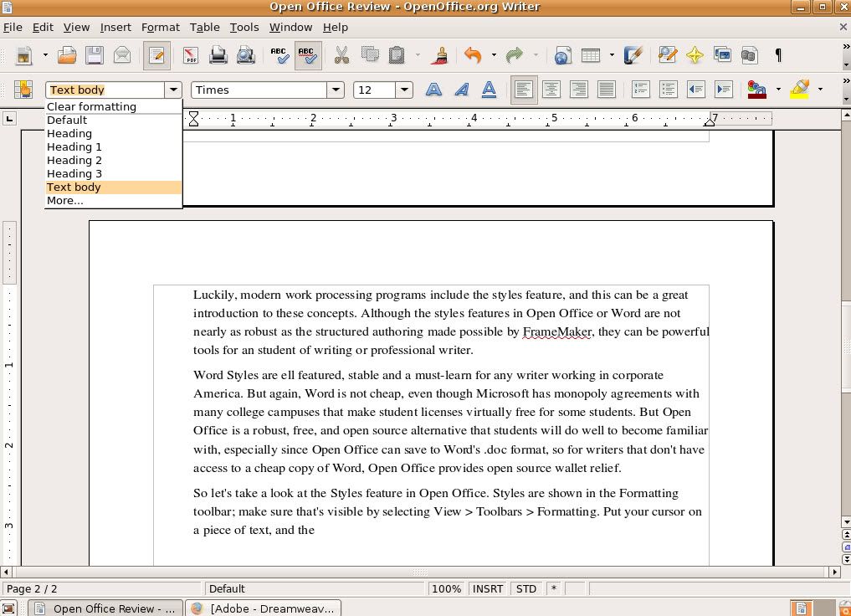Open the New document type dropdown arrow
Image resolution: width=851 pixels, height=616 pixels.
click(x=45, y=55)
